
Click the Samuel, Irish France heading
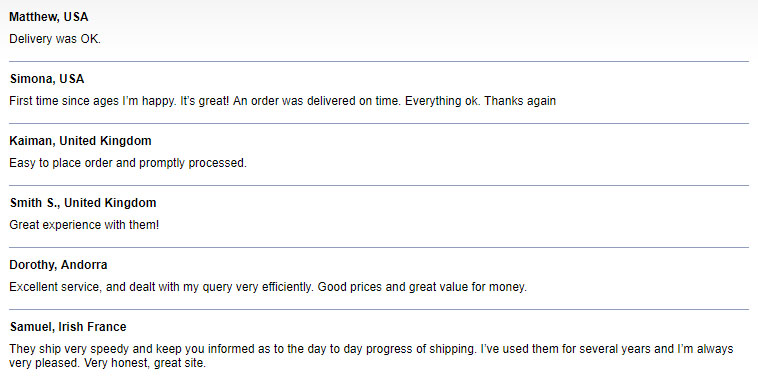(x=68, y=327)
